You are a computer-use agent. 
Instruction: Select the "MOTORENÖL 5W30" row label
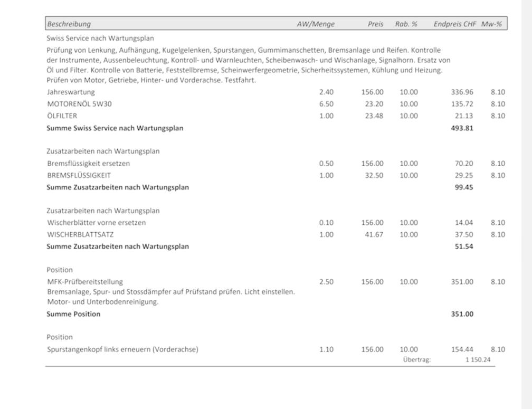pos(79,104)
